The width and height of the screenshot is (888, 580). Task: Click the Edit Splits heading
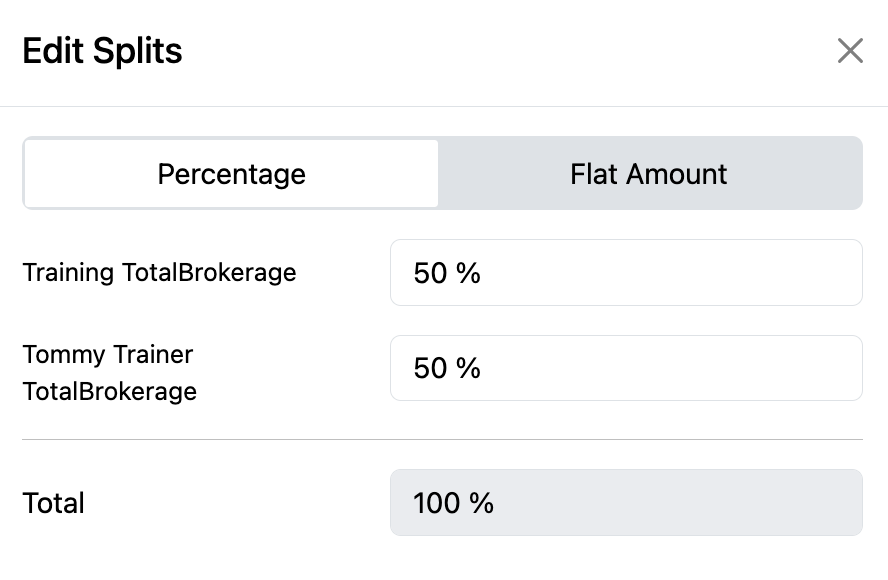tap(102, 51)
